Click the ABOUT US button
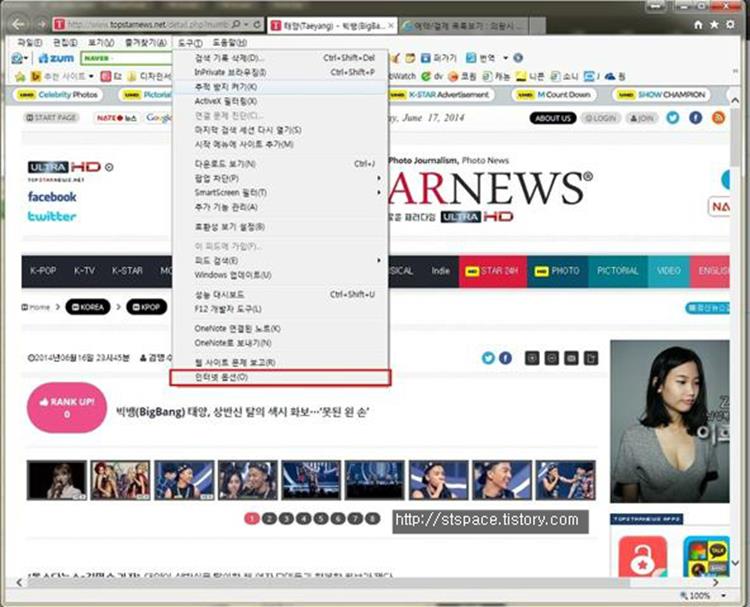 (552, 118)
